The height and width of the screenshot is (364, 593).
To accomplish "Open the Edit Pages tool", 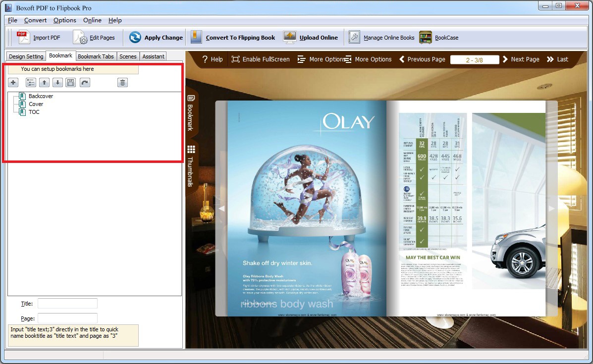I will [94, 38].
